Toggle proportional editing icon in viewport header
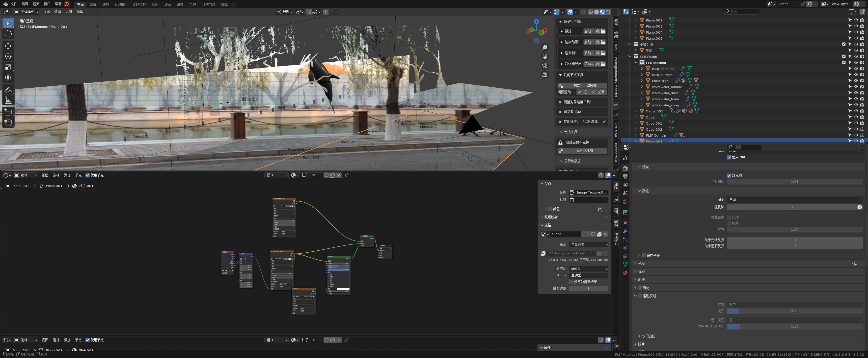The width and height of the screenshot is (868, 358). [325, 12]
